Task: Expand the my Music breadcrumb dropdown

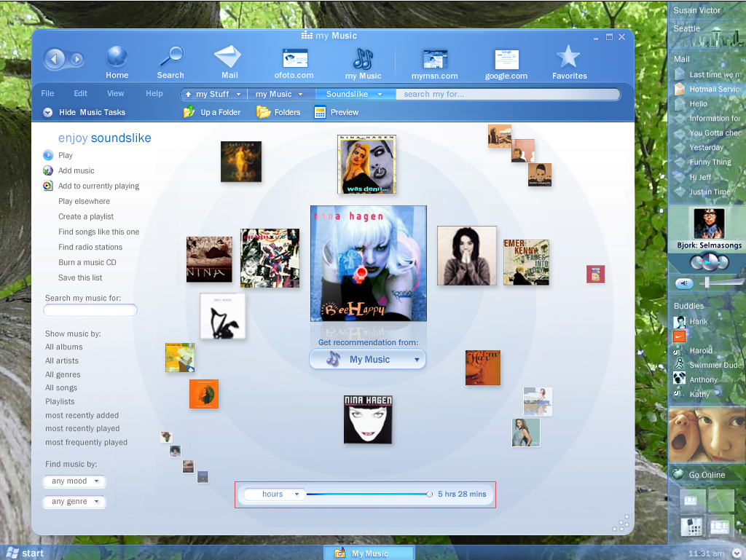Action: point(300,94)
